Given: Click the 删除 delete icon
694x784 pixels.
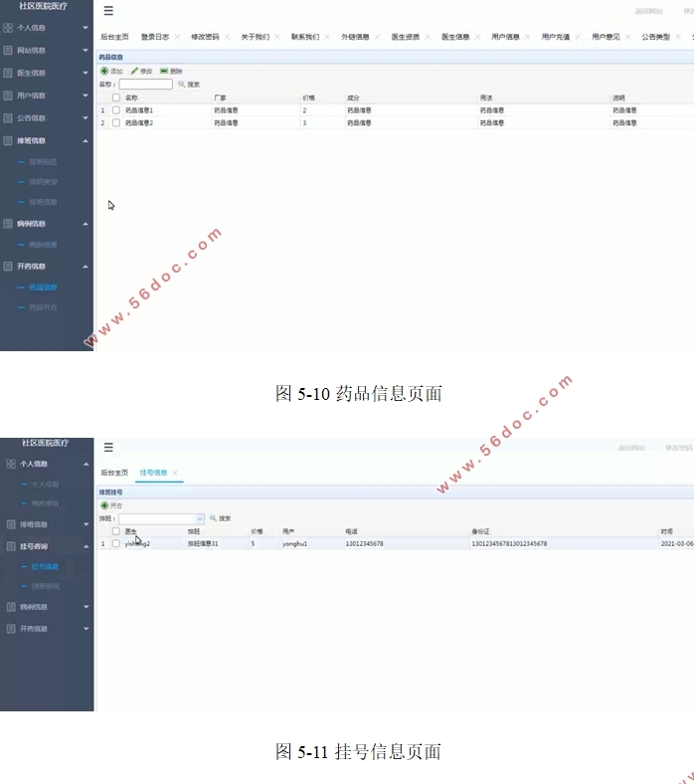Looking at the screenshot, I should [x=164, y=72].
